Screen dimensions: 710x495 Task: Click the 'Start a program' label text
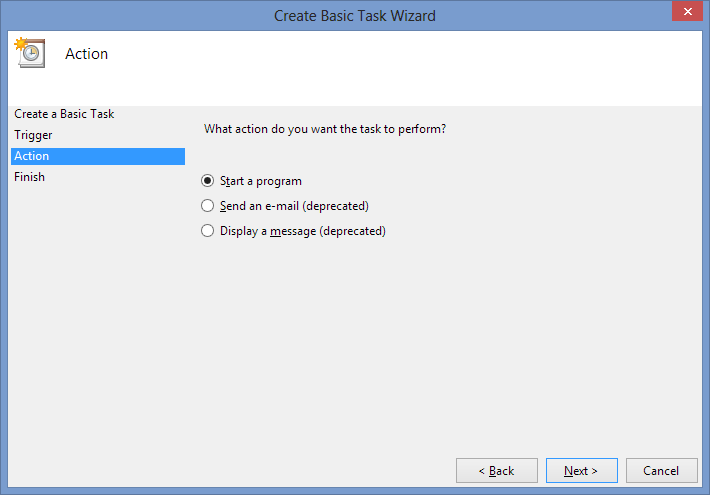[x=260, y=181]
